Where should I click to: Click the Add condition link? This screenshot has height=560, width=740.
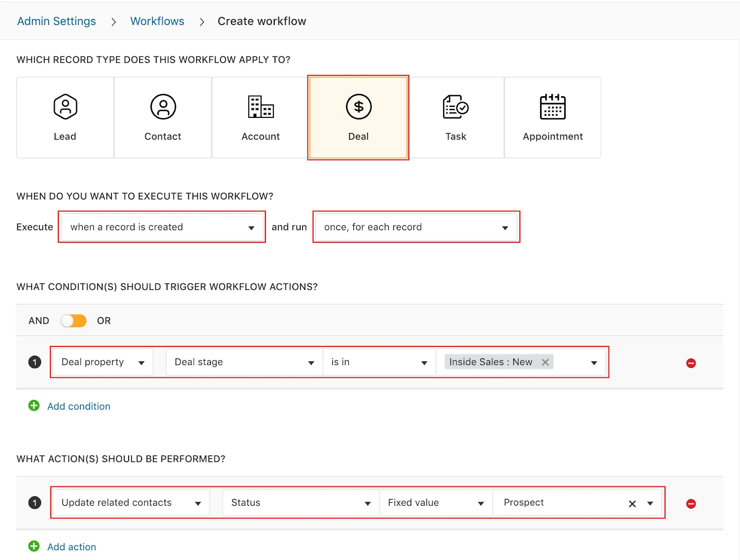coord(79,406)
